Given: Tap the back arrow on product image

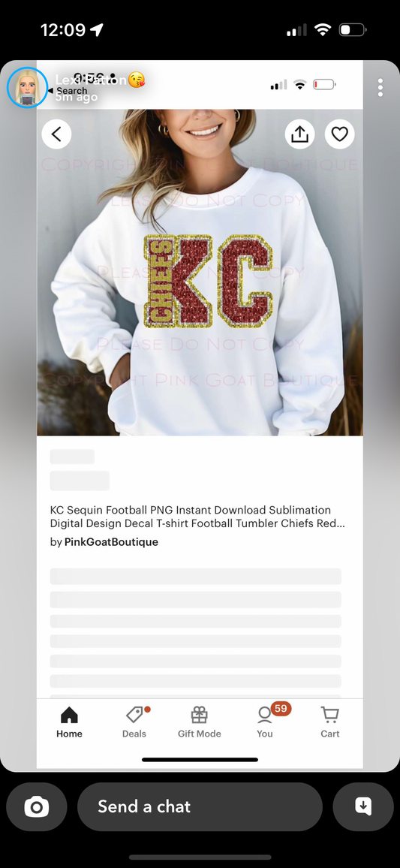Looking at the screenshot, I should [56, 134].
